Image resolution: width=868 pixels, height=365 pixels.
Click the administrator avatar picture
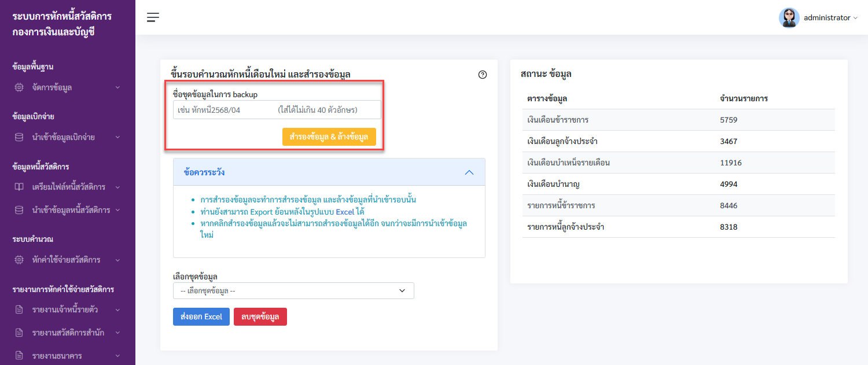[789, 18]
